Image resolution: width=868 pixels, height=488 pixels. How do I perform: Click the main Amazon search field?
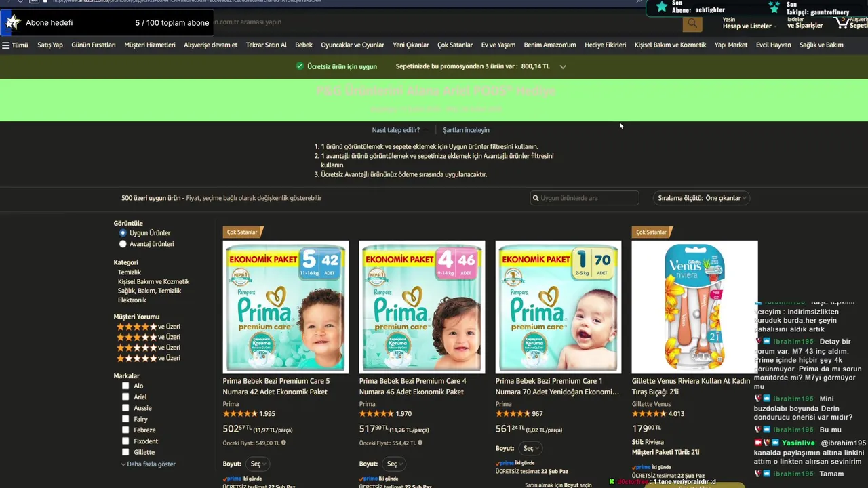pyautogui.click(x=448, y=23)
